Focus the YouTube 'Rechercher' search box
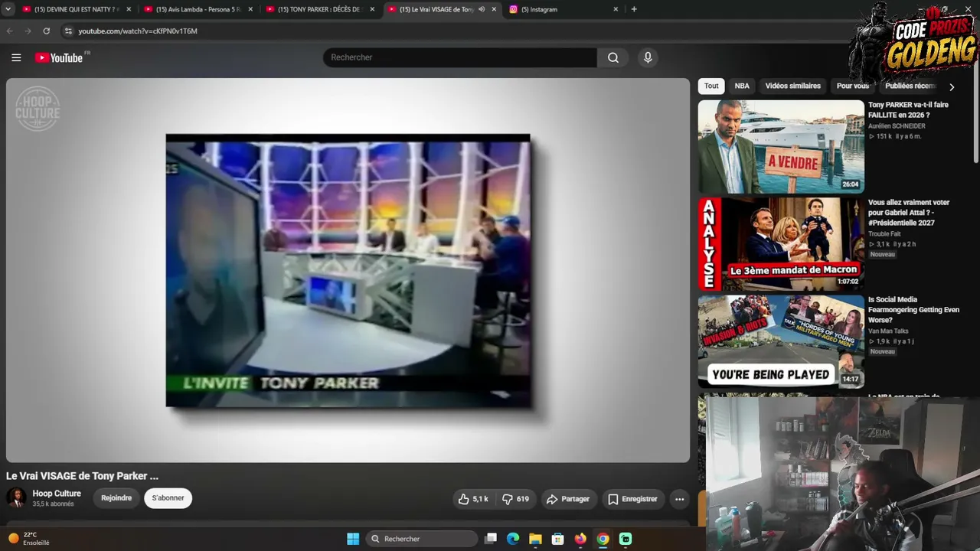This screenshot has height=551, width=980. [460, 57]
